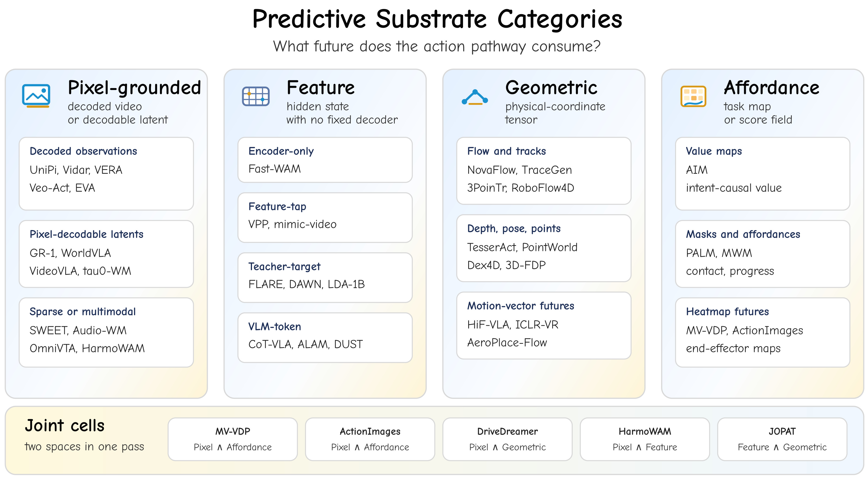
Task: Click the Geometric triangle nodes icon
Action: pos(475,97)
